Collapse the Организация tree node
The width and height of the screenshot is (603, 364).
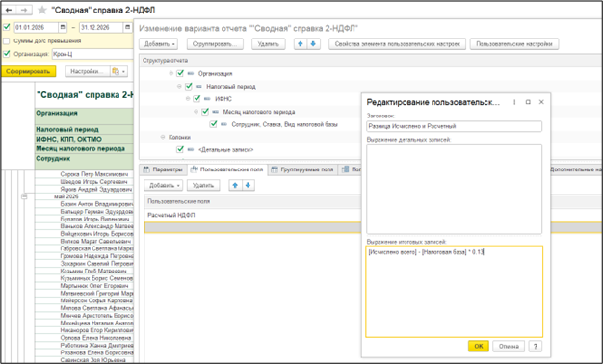171,73
